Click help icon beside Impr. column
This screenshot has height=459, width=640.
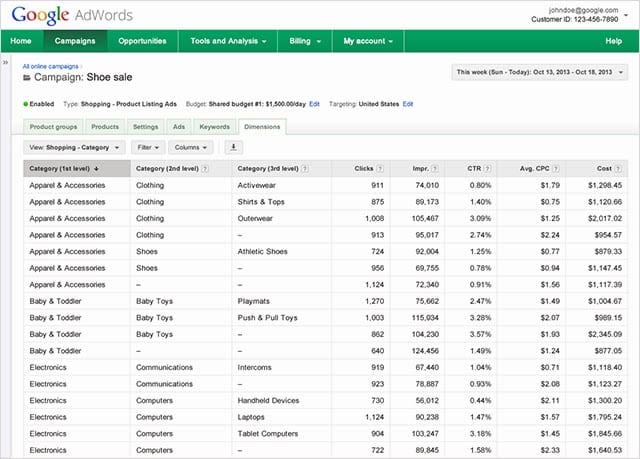pos(435,169)
